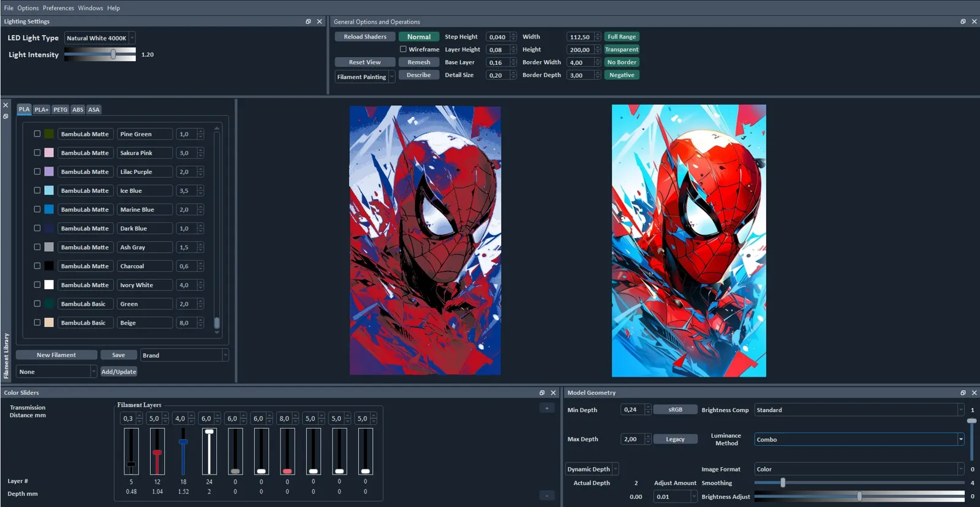Click the Reload Shaders button

tap(365, 37)
